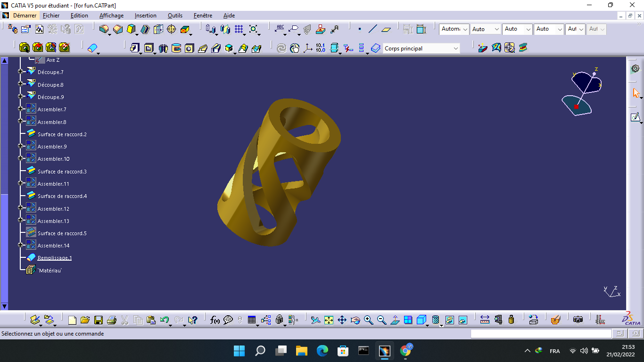Select the Line creation tool
Screen dimensions: 644x362
point(372,29)
